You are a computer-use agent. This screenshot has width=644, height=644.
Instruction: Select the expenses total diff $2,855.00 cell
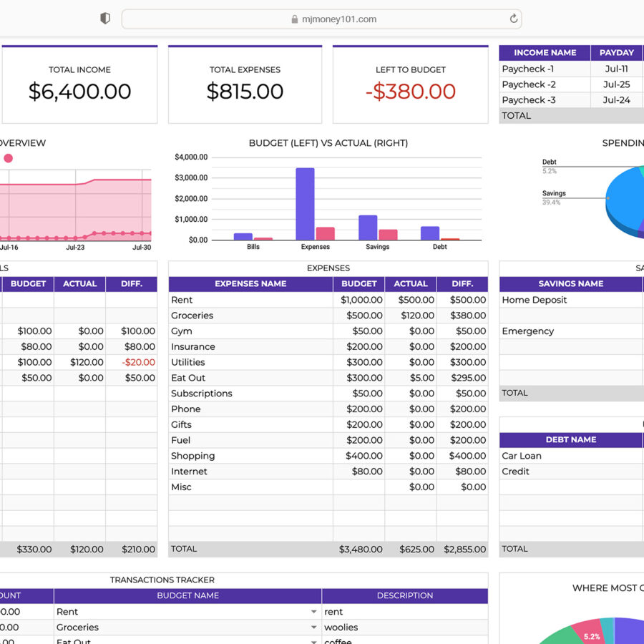[x=462, y=549]
